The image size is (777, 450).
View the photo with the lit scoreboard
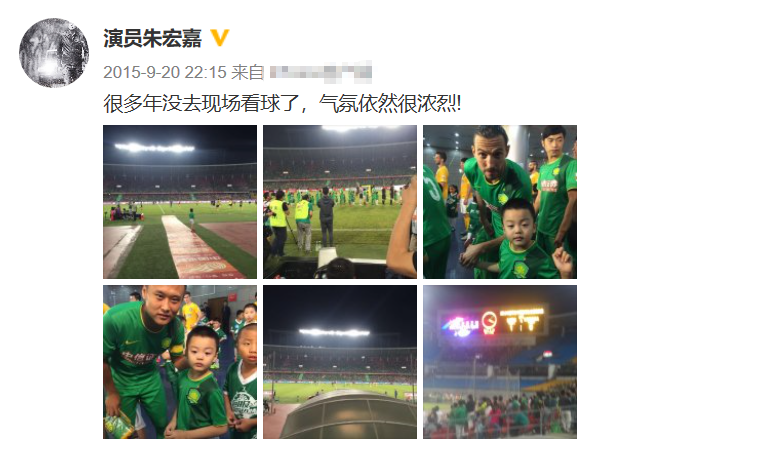pyautogui.click(x=500, y=362)
